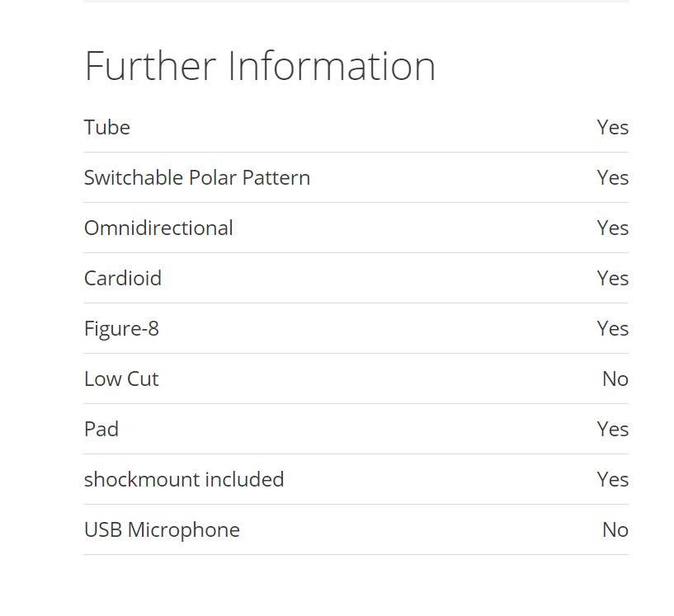Select the shockmount included label
674x616 pixels.
184,479
